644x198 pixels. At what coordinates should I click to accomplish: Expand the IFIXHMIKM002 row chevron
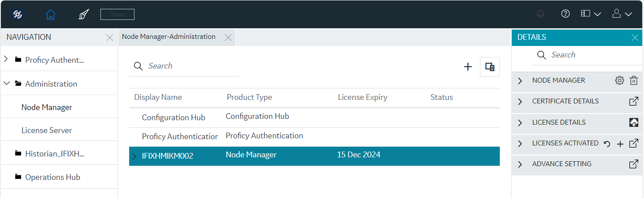134,156
